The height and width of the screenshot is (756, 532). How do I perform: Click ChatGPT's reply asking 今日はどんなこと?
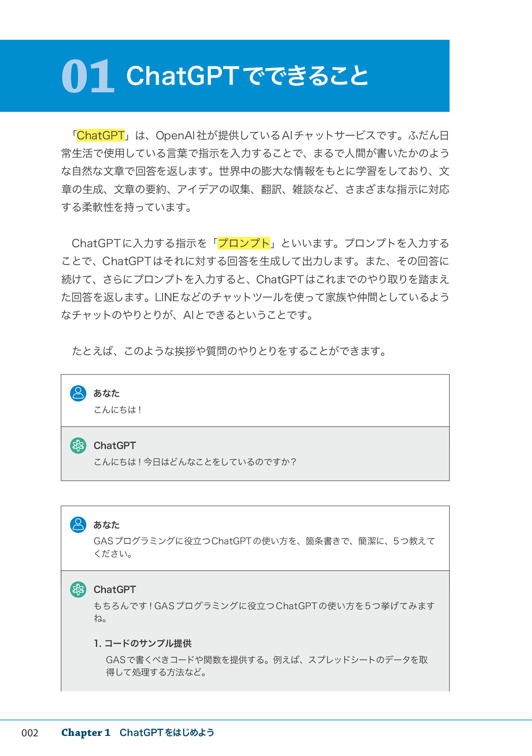point(195,462)
